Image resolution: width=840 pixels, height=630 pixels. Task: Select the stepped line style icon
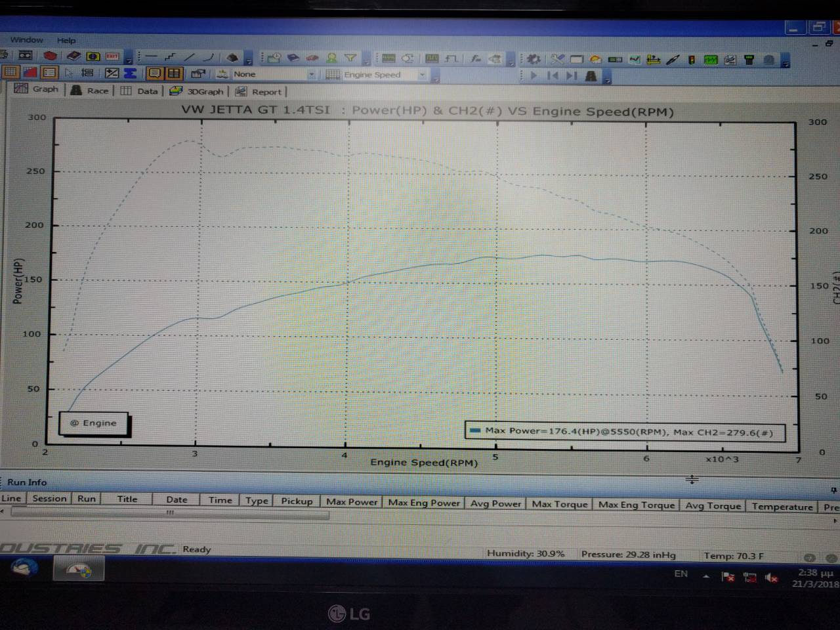click(x=170, y=57)
